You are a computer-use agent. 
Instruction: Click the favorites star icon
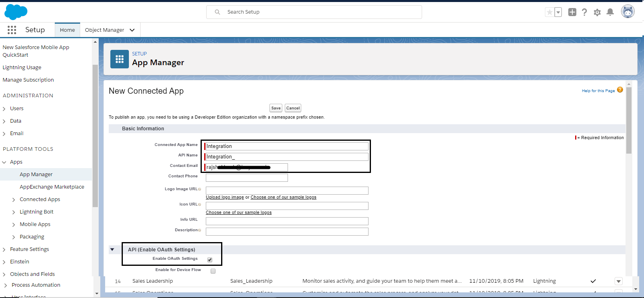click(549, 12)
